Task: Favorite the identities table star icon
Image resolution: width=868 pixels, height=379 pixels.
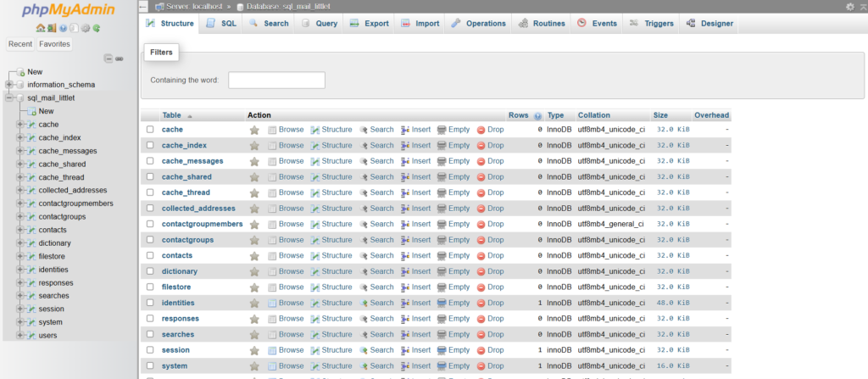Action: [254, 303]
